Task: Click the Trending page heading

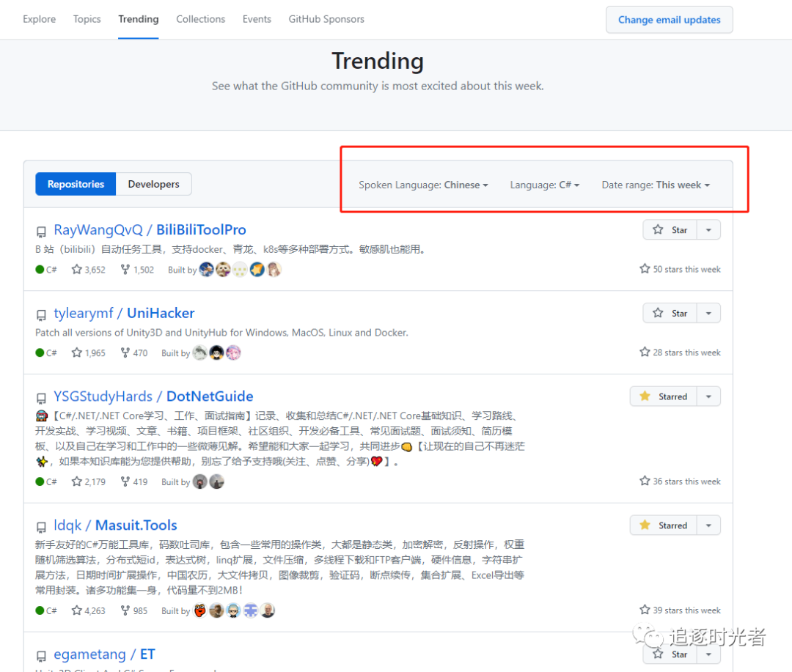Action: click(378, 61)
